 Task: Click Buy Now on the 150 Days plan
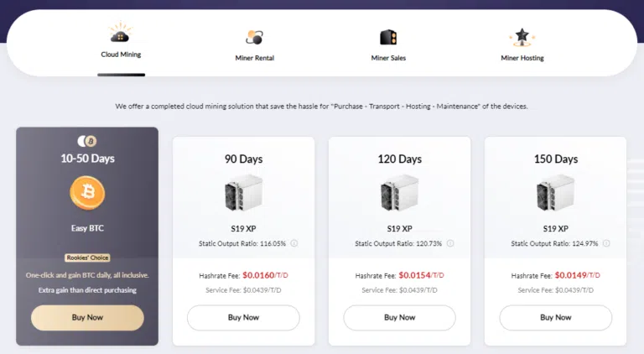click(556, 317)
